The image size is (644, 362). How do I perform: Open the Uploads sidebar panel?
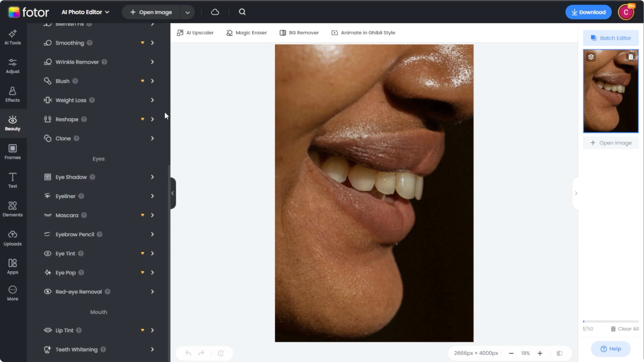[x=12, y=238]
